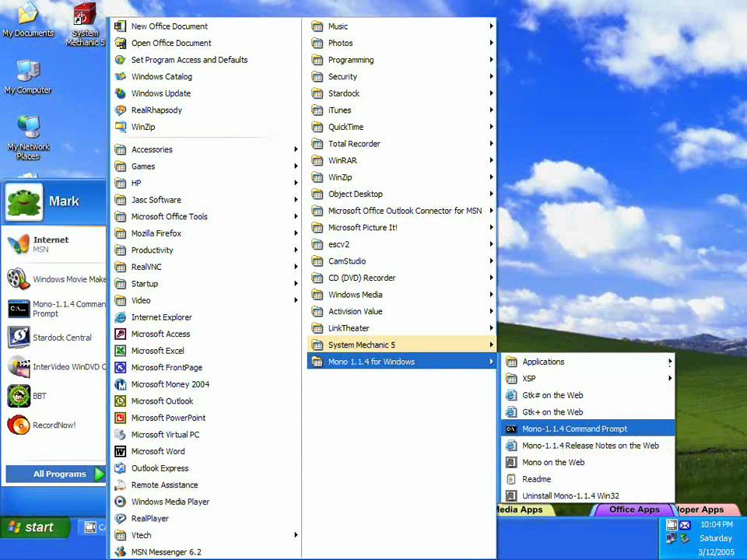Expand the Programming folder submenu
The image size is (747, 560).
(x=402, y=60)
